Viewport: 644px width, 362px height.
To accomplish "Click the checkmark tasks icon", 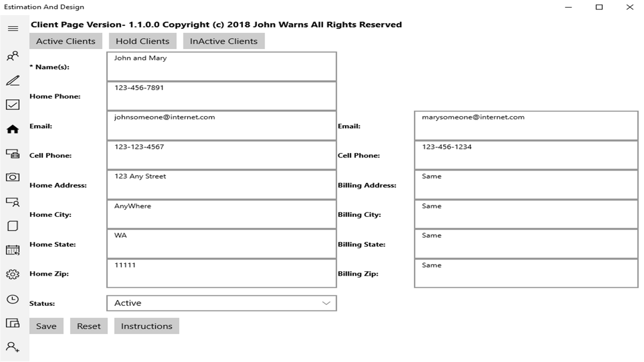I will point(13,104).
